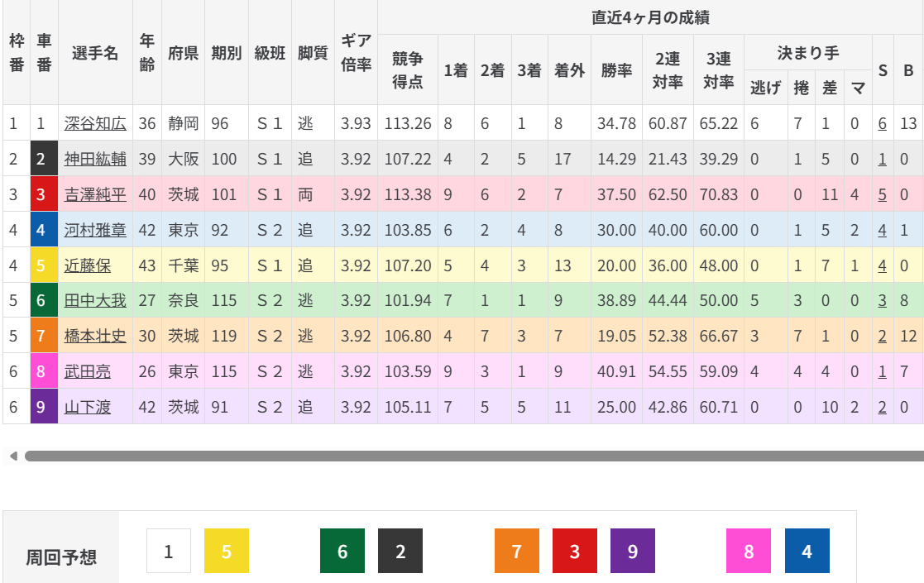Click white number 1 badge in 周回予想 row

(169, 551)
